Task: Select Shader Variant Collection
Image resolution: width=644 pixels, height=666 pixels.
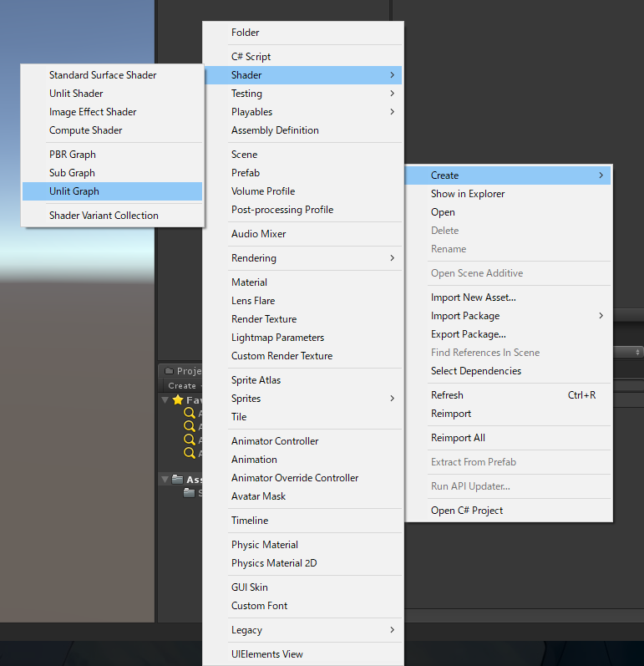Action: coord(112,216)
